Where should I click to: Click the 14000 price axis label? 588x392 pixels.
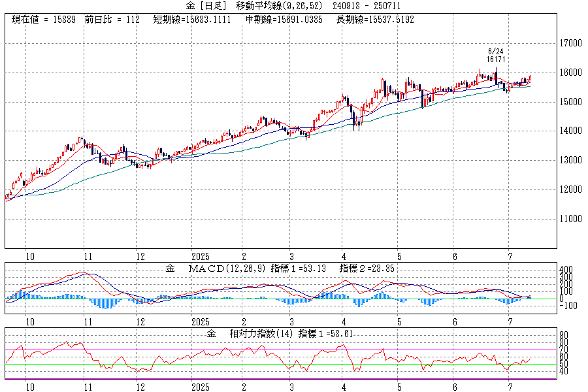click(x=571, y=131)
